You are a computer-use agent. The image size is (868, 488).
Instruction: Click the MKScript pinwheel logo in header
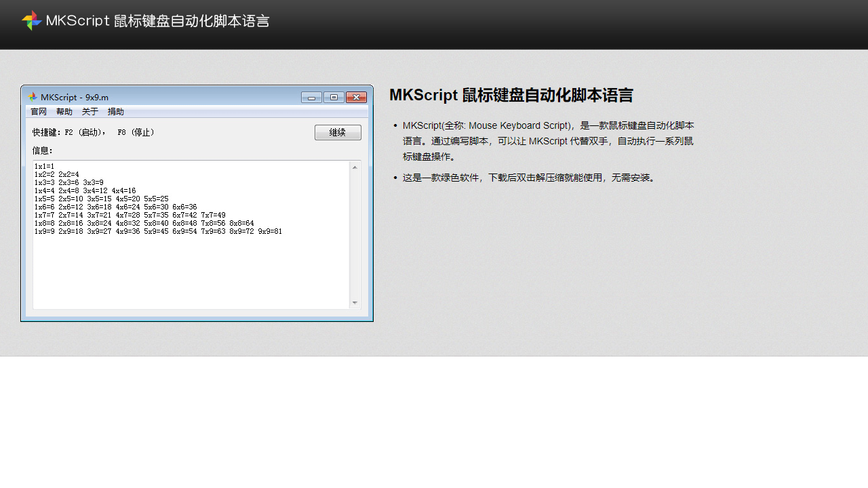[31, 20]
